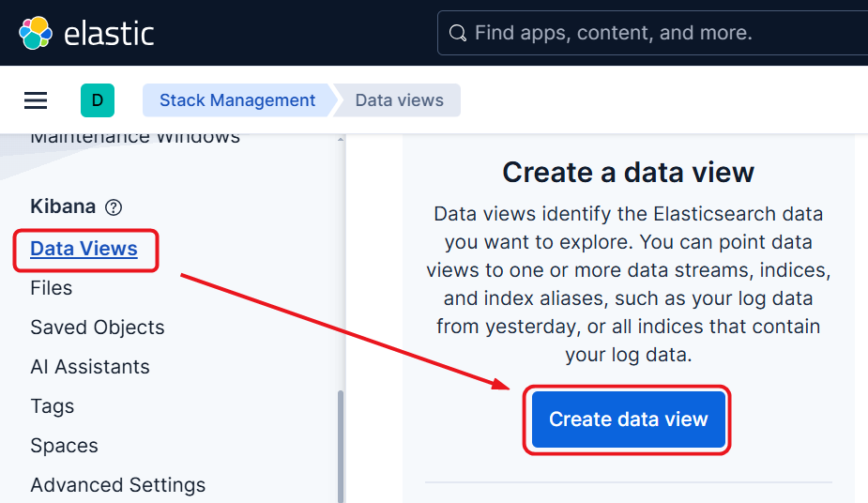Go to Saved Objects

tap(97, 328)
